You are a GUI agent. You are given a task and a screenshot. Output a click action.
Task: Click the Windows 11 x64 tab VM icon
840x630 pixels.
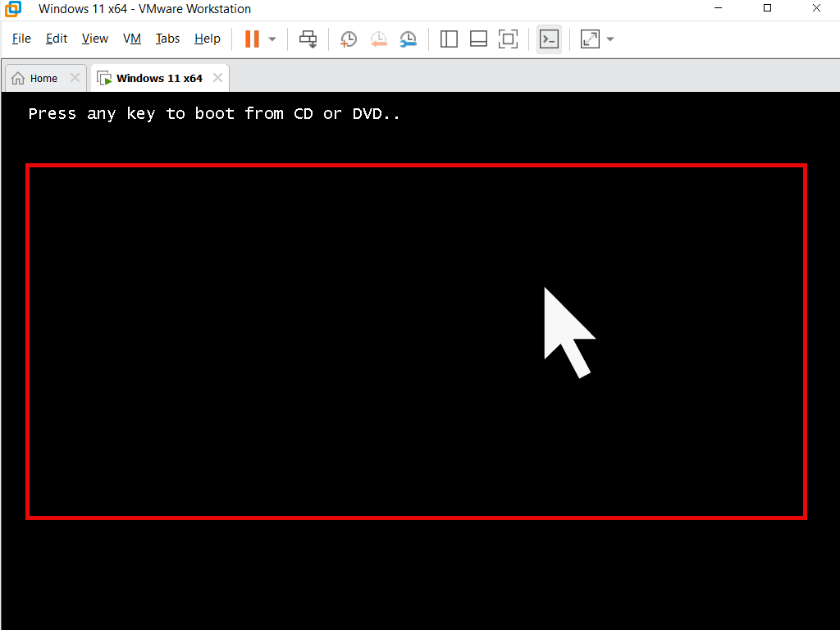point(104,77)
